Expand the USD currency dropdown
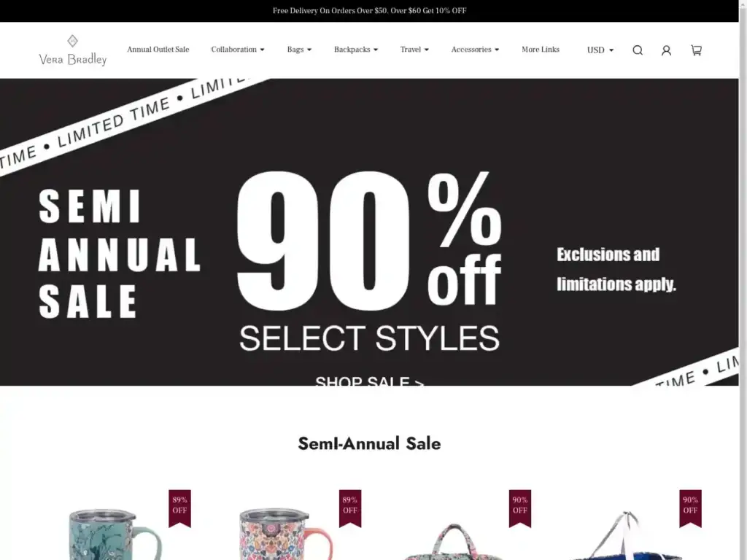This screenshot has width=747, height=560. [x=600, y=50]
